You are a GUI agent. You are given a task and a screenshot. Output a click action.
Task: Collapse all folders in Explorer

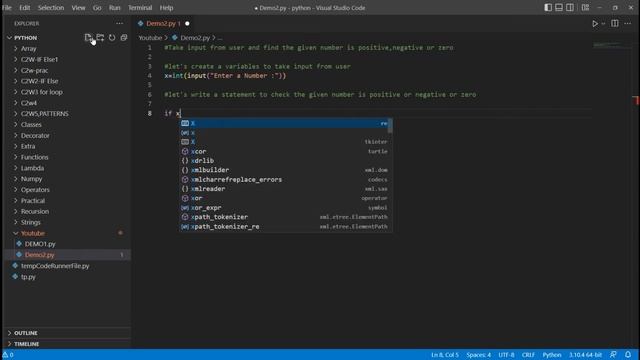[124, 38]
